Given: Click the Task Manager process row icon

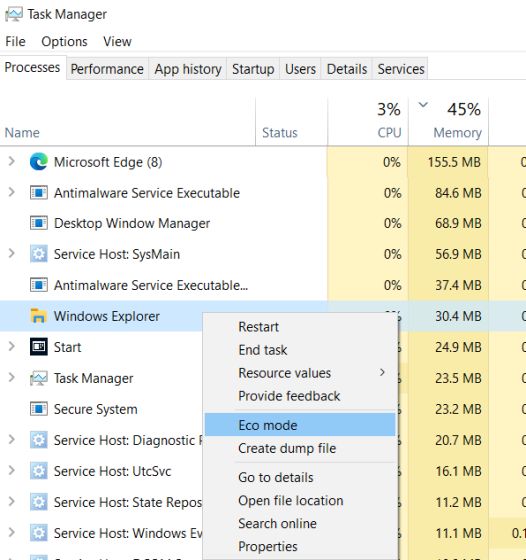Looking at the screenshot, I should click(39, 378).
